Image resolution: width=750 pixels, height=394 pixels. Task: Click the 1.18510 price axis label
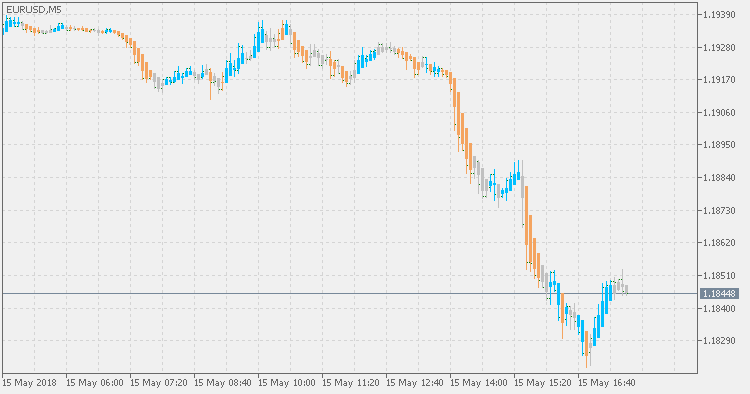pyautogui.click(x=719, y=275)
